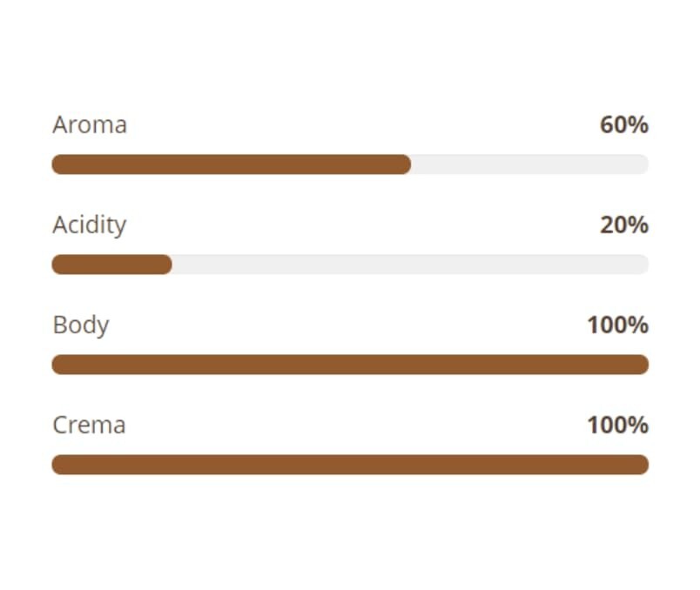Click the Acidity label
The width and height of the screenshot is (700, 590).
coord(90,225)
